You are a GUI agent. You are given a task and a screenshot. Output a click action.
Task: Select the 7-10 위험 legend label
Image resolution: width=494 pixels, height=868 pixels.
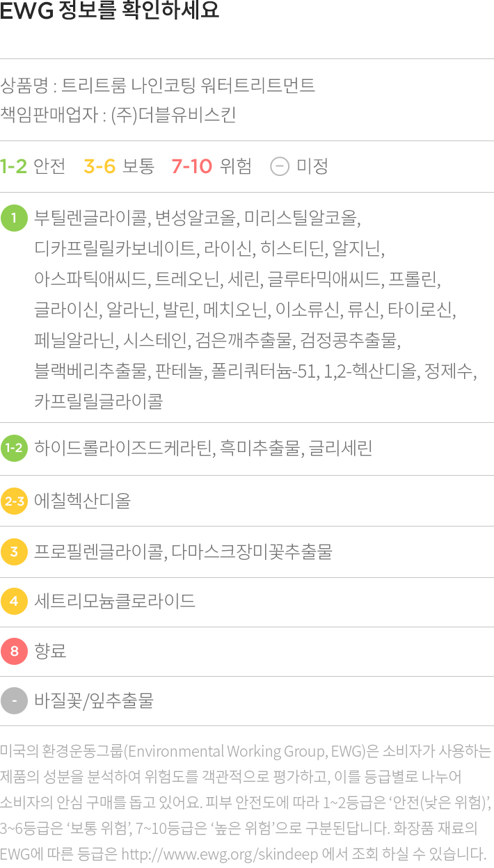(212, 166)
